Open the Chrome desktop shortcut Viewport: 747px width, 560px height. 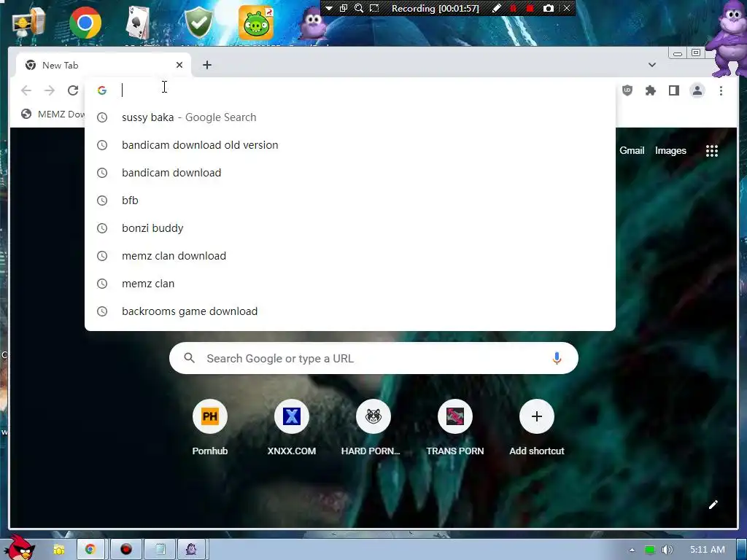[x=85, y=23]
